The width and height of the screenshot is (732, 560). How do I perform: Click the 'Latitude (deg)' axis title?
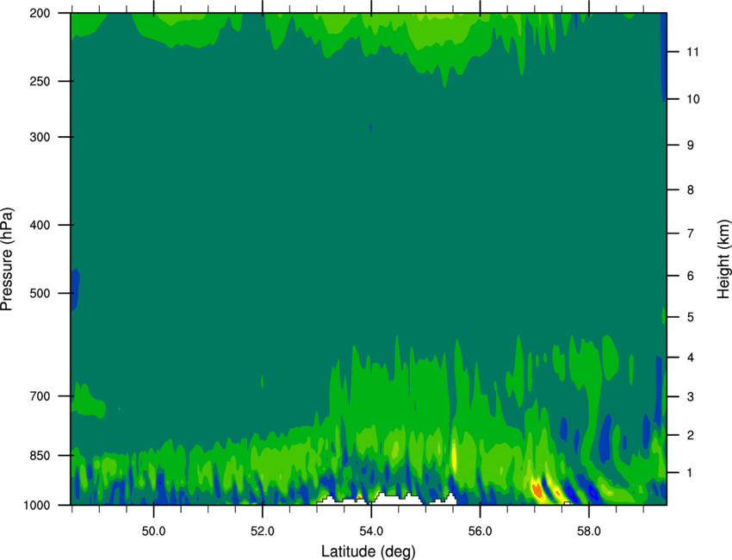click(368, 551)
